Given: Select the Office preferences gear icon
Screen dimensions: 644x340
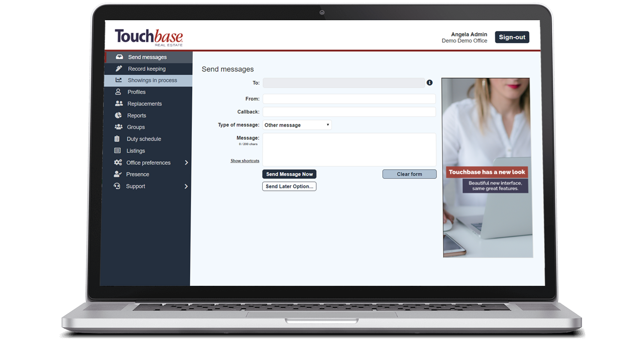Looking at the screenshot, I should (118, 162).
